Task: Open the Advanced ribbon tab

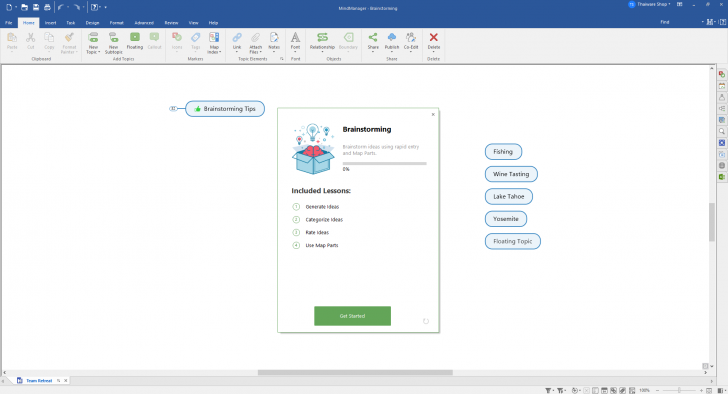Action: click(144, 23)
